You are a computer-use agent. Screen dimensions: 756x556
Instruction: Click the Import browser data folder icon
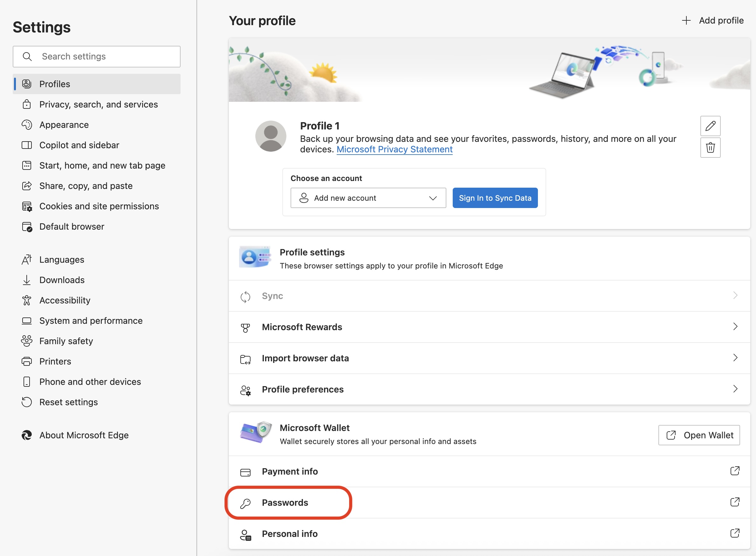[245, 359]
